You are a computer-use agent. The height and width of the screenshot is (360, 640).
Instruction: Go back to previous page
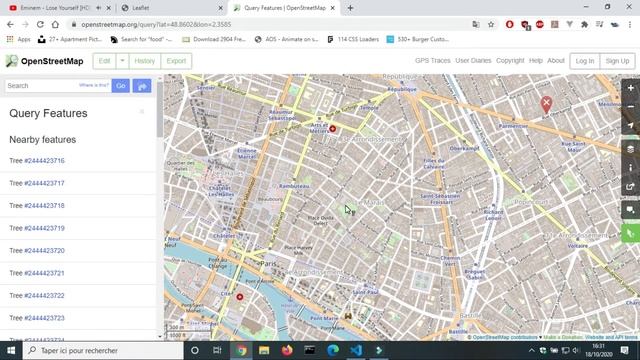tap(10, 24)
